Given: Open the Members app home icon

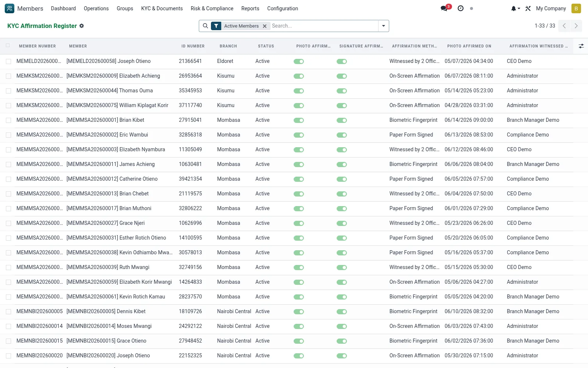Looking at the screenshot, I should pyautogui.click(x=10, y=8).
